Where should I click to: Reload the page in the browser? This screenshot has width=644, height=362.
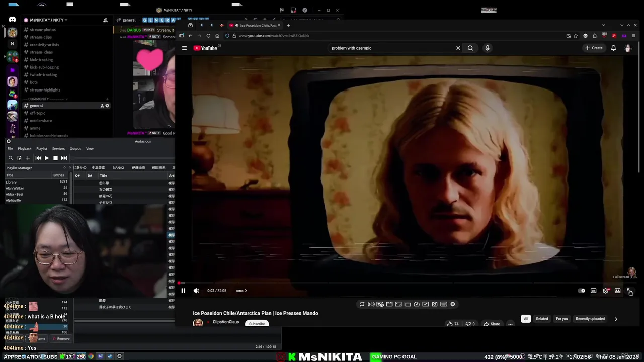click(208, 36)
